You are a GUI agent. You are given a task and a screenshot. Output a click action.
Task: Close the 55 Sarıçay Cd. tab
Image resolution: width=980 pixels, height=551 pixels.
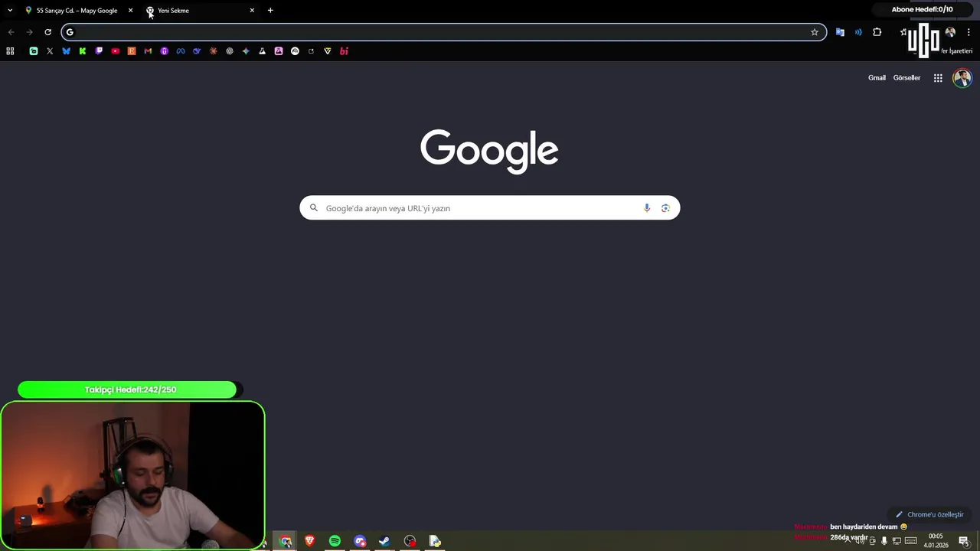tap(130, 11)
